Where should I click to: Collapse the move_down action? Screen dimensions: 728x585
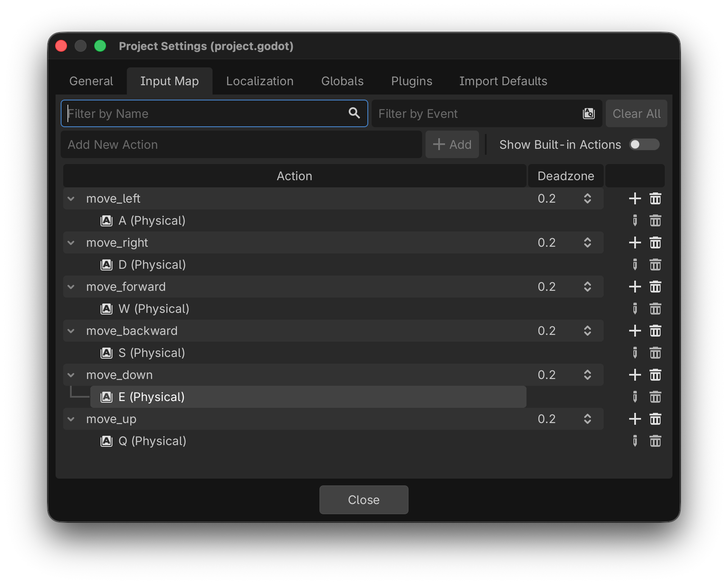click(71, 375)
